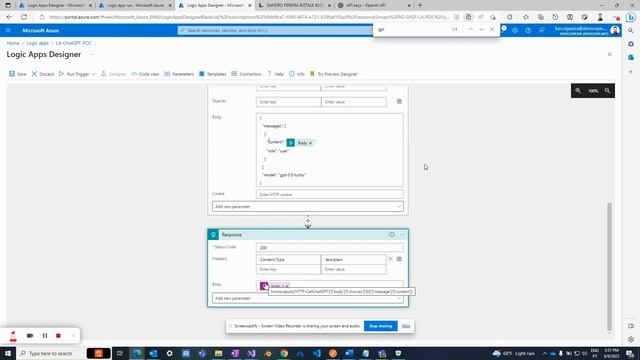640x360 pixels.
Task: Stop sharing the screen
Action: click(380, 326)
